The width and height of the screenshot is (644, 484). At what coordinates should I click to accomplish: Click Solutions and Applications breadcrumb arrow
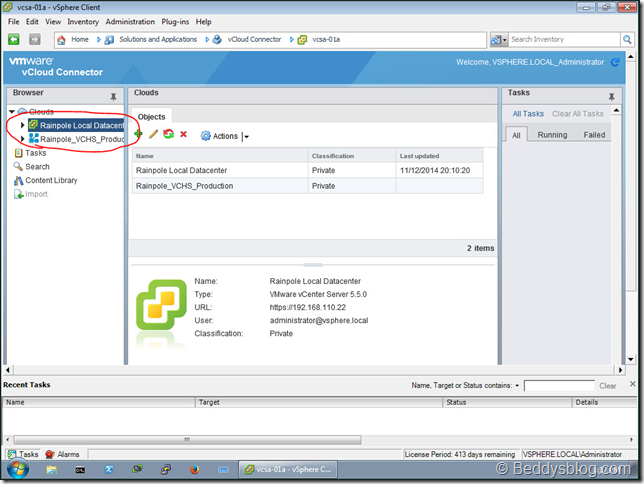tap(207, 39)
